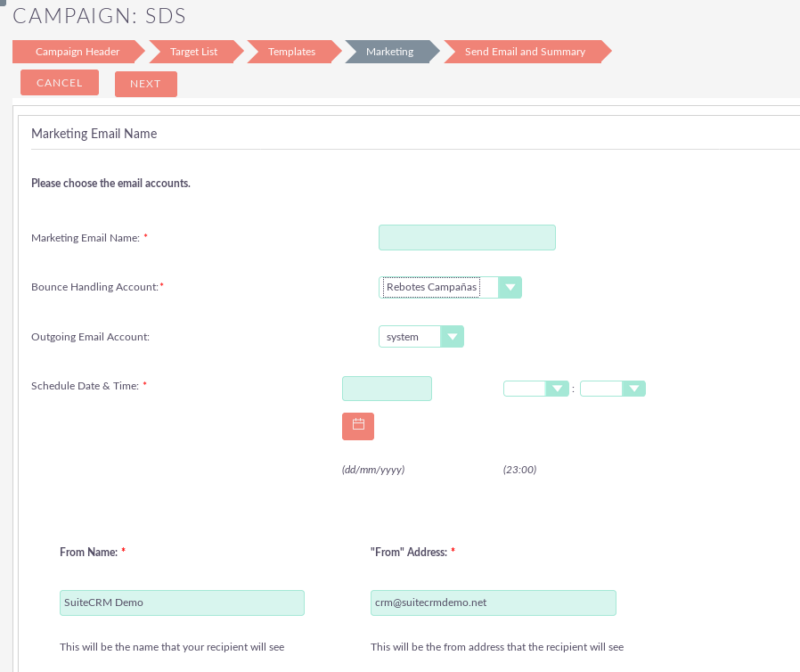Click the From Name field with SuiteCRM Demo
The width and height of the screenshot is (800, 672).
coord(182,602)
